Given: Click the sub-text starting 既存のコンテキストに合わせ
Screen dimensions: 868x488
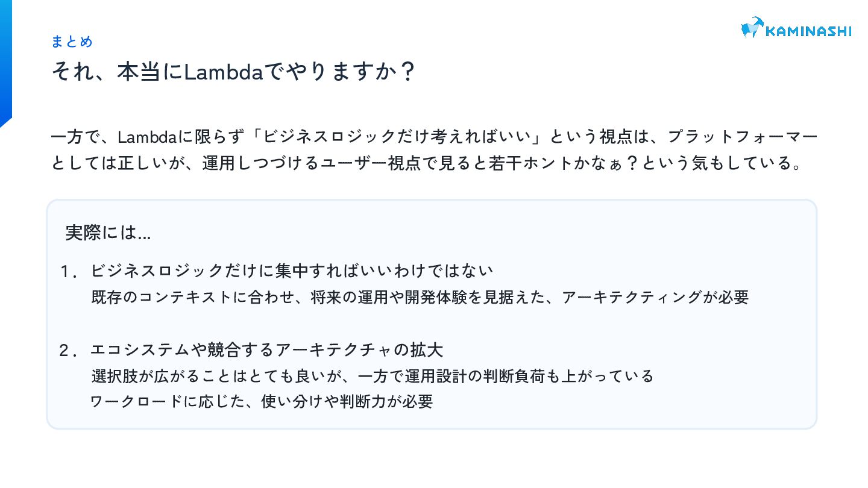Looking at the screenshot, I should coord(420,297).
